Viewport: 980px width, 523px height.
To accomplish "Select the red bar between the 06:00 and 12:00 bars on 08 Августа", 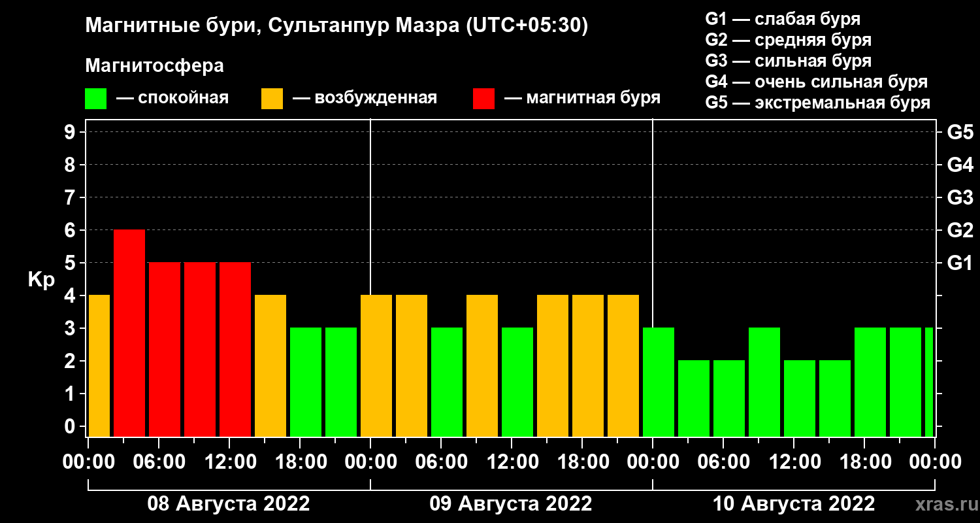I will [x=200, y=349].
